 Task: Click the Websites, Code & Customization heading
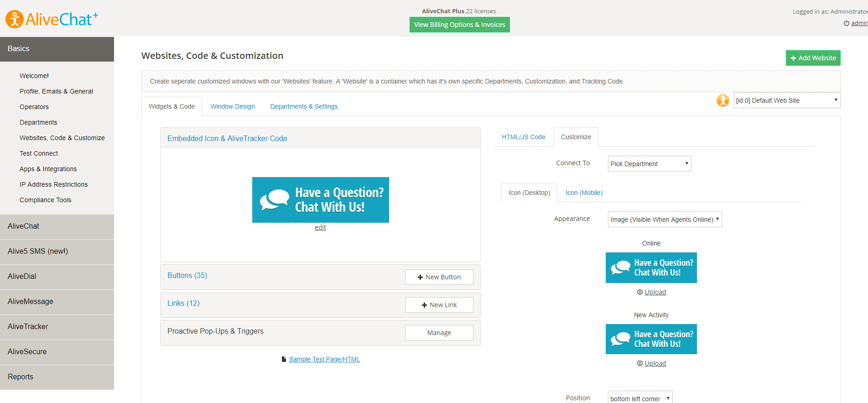[212, 56]
